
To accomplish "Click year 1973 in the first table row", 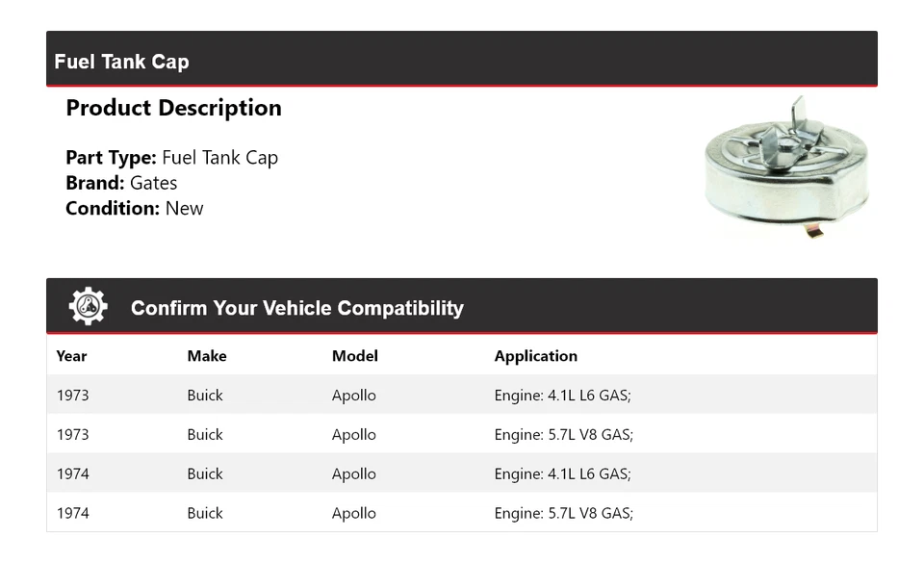I will (72, 396).
